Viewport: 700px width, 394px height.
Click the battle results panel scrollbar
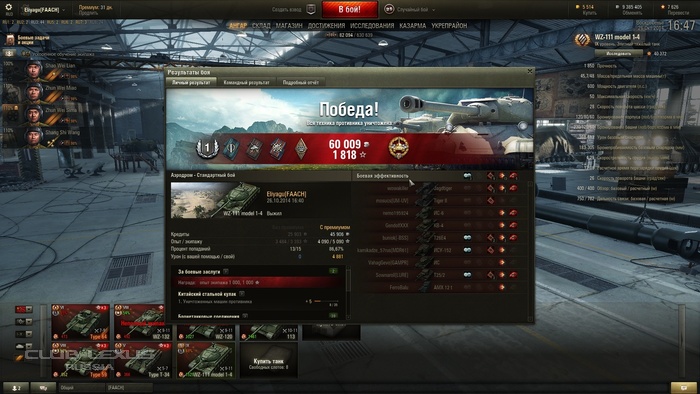[x=530, y=250]
